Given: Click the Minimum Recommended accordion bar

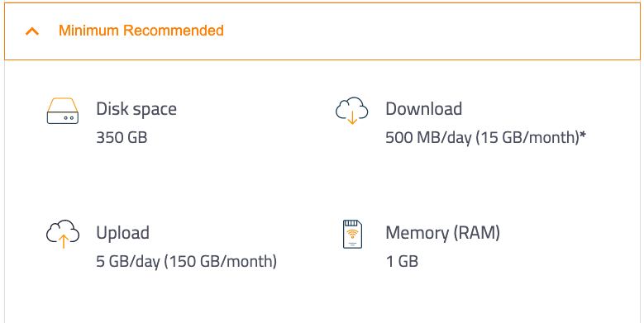Looking at the screenshot, I should tap(322, 31).
